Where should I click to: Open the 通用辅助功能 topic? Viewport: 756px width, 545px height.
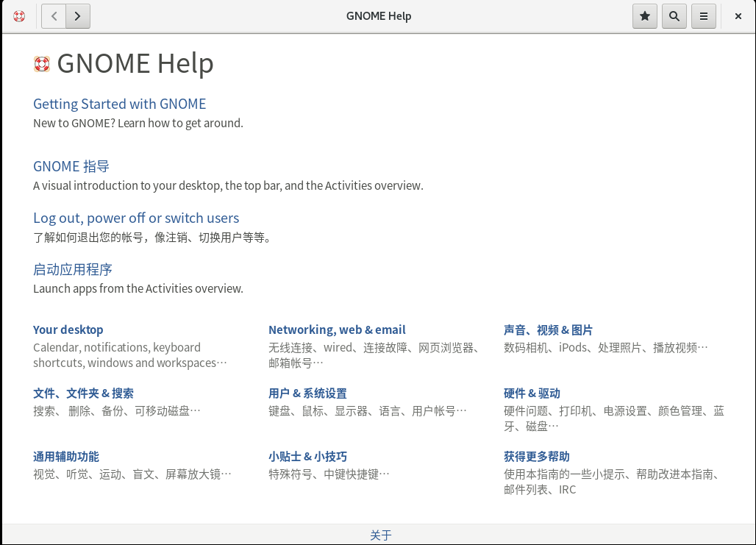(x=66, y=456)
